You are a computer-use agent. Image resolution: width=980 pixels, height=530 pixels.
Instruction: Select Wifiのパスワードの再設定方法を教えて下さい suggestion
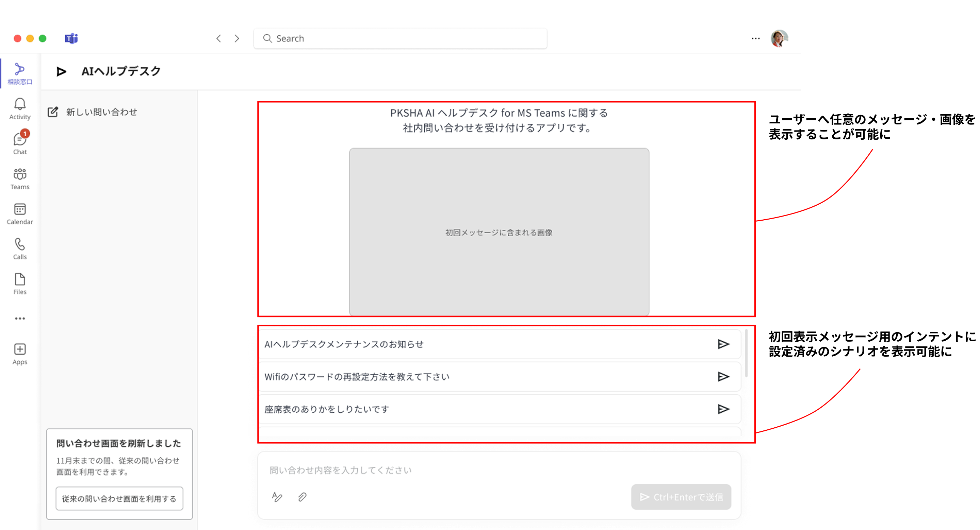tap(500, 376)
